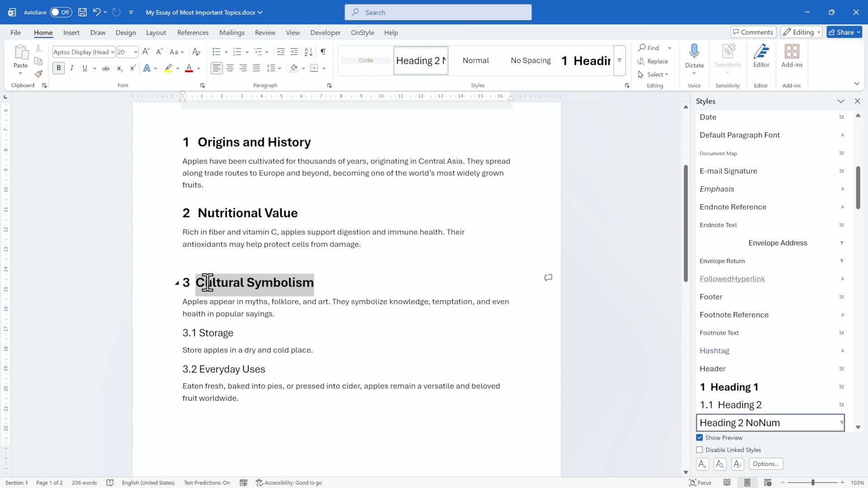Screen dimensions: 868x488
Task: Save the document with the Save icon
Action: pyautogui.click(x=82, y=12)
